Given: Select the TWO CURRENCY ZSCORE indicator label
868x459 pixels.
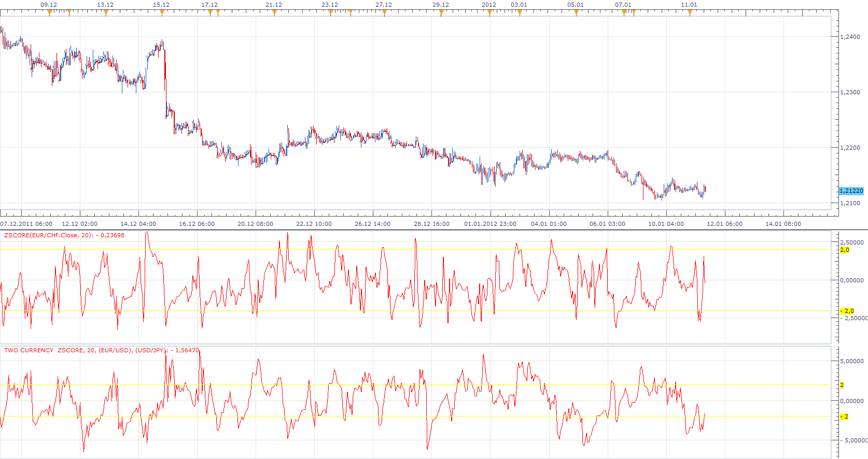Looking at the screenshot, I should [x=101, y=350].
